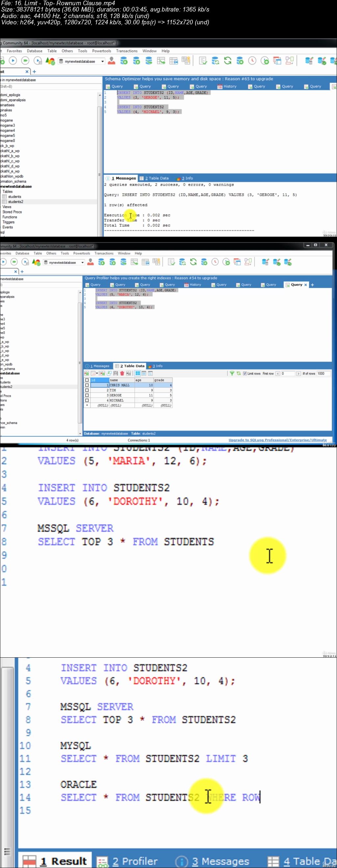Click the checklist form icon in top frame toolbar
The width and height of the screenshot is (337, 868).
(203, 61)
